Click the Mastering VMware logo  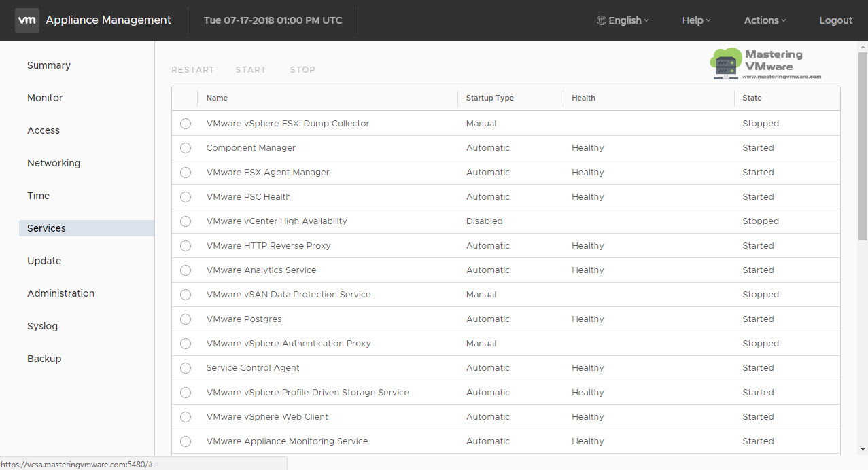pos(767,62)
